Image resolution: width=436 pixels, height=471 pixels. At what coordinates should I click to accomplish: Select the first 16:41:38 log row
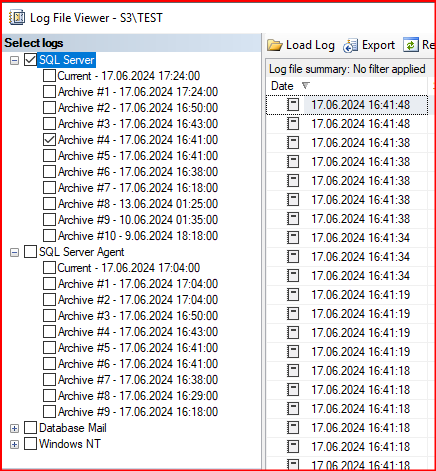pos(347,143)
